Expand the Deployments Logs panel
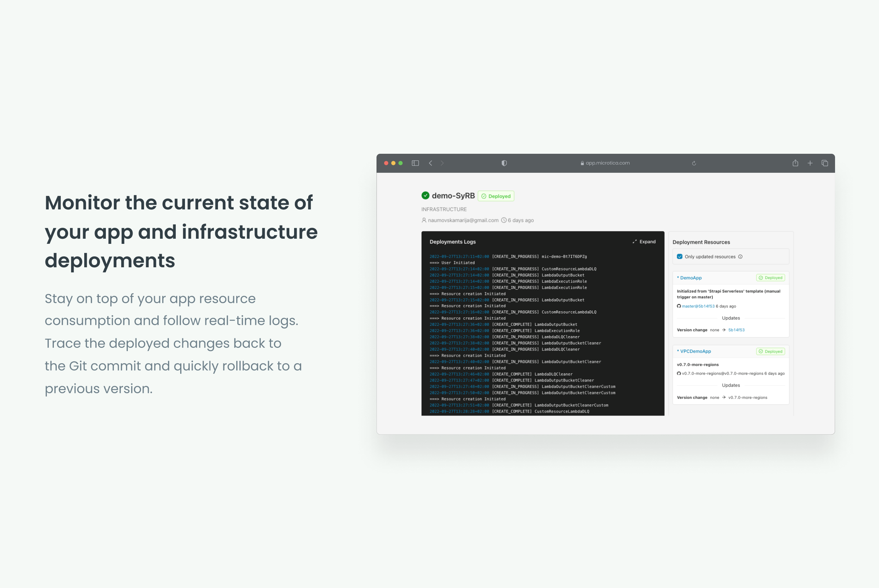The image size is (879, 588). (644, 242)
